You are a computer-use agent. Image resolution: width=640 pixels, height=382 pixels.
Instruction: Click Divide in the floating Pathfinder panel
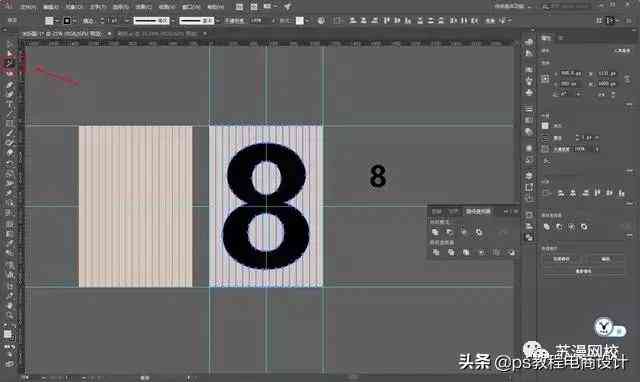436,253
